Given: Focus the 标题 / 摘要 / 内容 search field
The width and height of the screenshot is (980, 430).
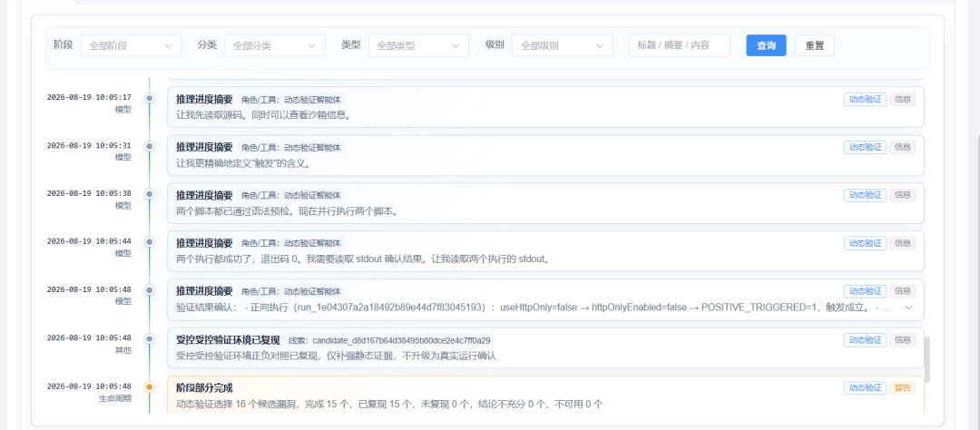Looking at the screenshot, I should click(680, 45).
